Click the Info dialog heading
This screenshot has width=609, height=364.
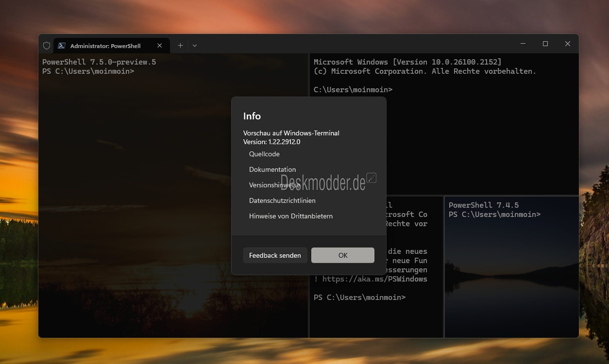coord(252,116)
